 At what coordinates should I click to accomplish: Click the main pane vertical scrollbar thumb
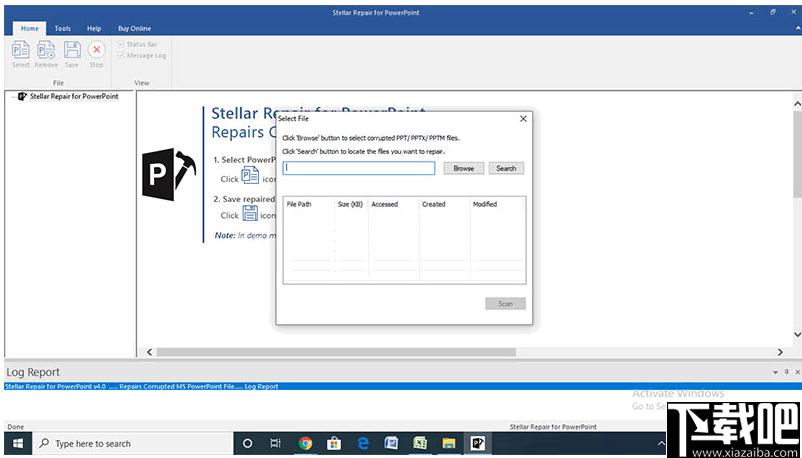click(x=797, y=155)
